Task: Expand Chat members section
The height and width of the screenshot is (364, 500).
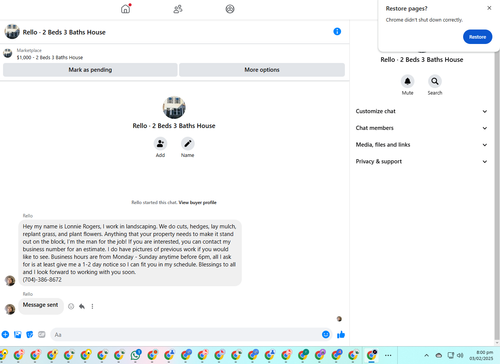Action: 421,128
